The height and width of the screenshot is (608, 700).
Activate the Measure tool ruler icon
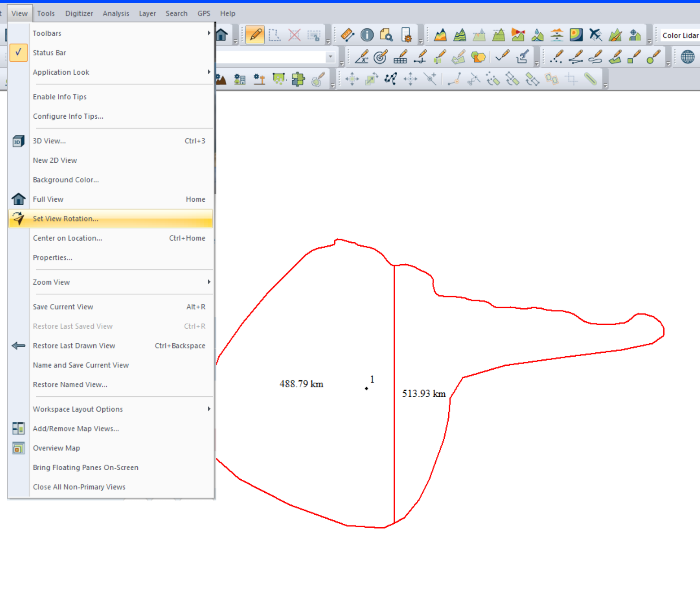click(x=348, y=35)
